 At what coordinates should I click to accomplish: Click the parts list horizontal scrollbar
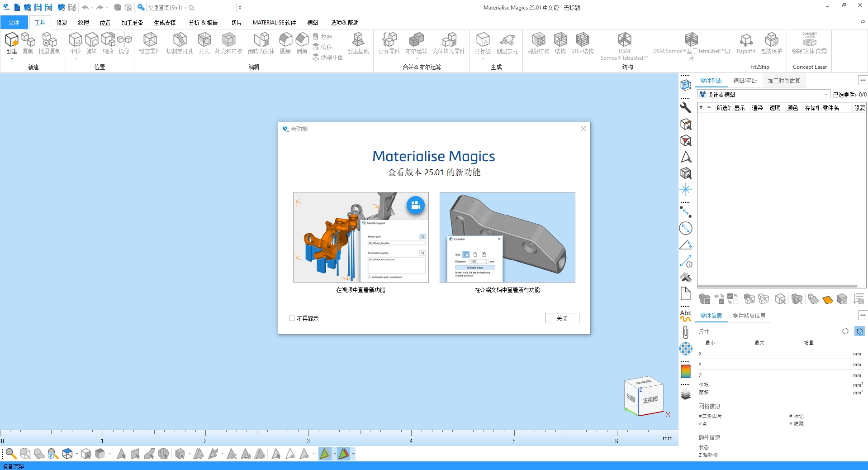click(x=778, y=286)
